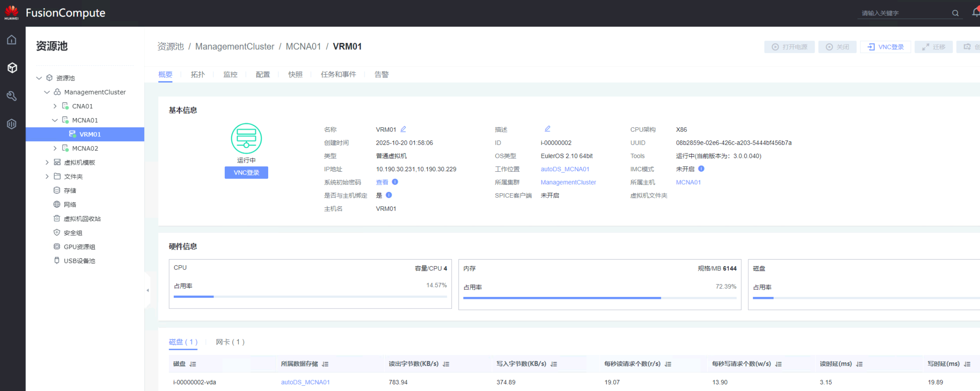
Task: Expand the 虚拟机模板 tree node
Action: pos(47,163)
